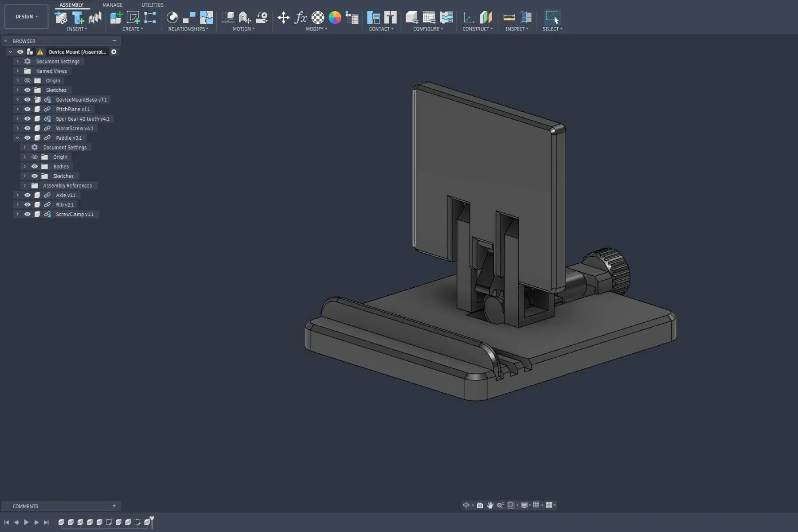Image resolution: width=798 pixels, height=532 pixels.
Task: Select the ASSEMBLY tab
Action: [71, 5]
